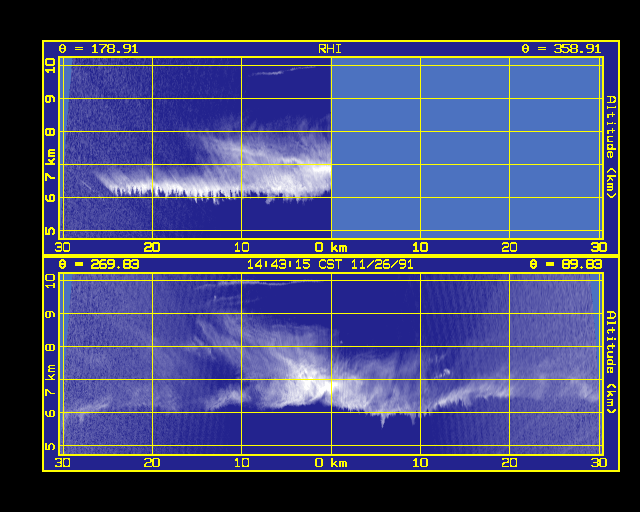The height and width of the screenshot is (512, 640).
Task: Click the upper panel 0 km range label
Action: (x=331, y=247)
